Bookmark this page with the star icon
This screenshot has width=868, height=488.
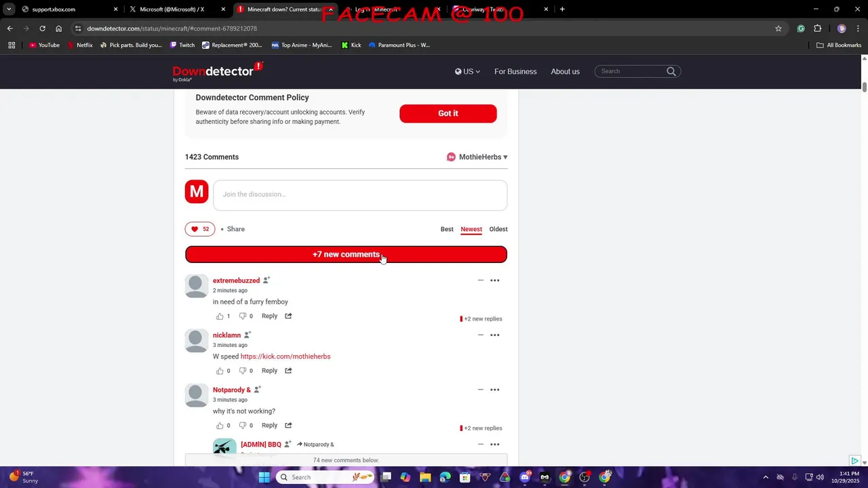coord(778,28)
